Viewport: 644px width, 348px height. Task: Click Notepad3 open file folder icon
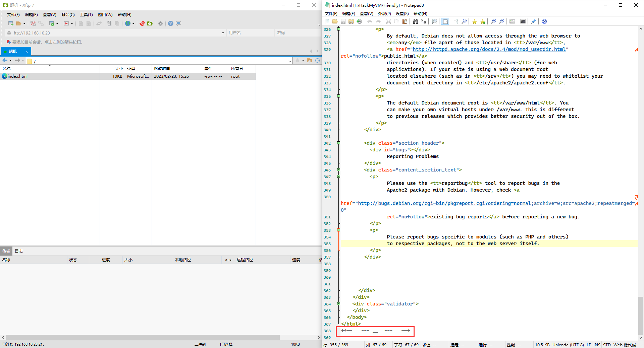[335, 21]
